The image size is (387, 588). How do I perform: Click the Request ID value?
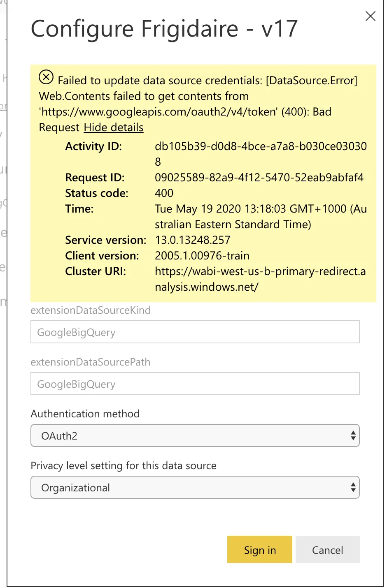click(259, 178)
